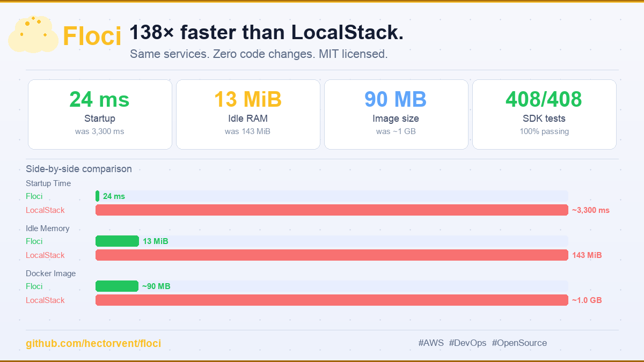Click the green Floci Docker Image bar
The image size is (644, 362).
[x=117, y=286]
